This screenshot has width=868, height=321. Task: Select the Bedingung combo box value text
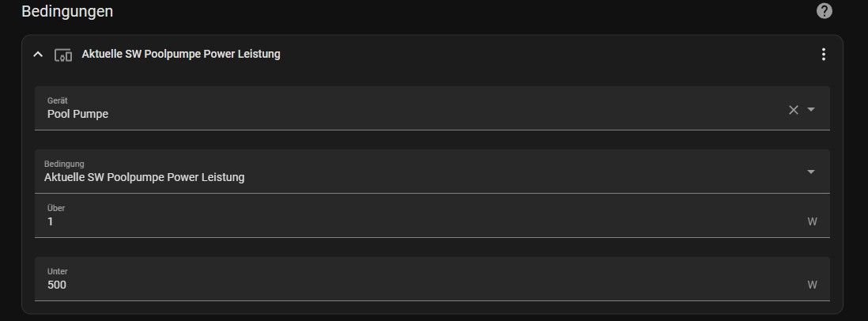click(x=144, y=177)
